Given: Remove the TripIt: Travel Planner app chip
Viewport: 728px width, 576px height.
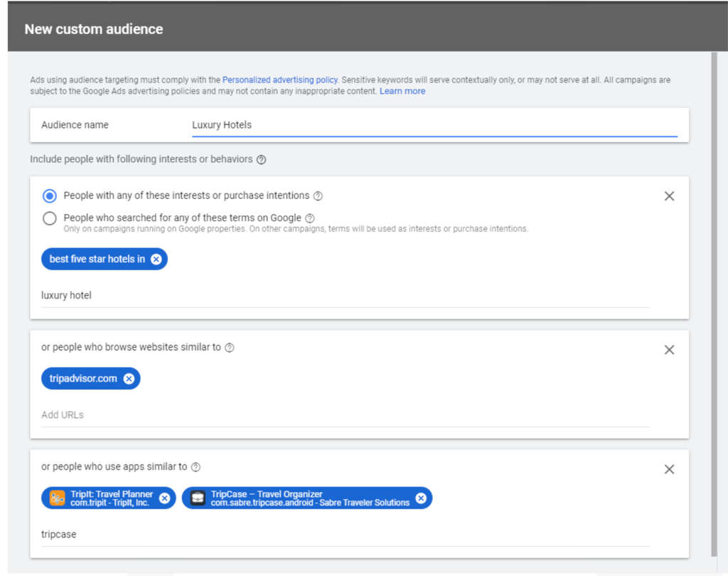Looking at the screenshot, I should click(164, 498).
